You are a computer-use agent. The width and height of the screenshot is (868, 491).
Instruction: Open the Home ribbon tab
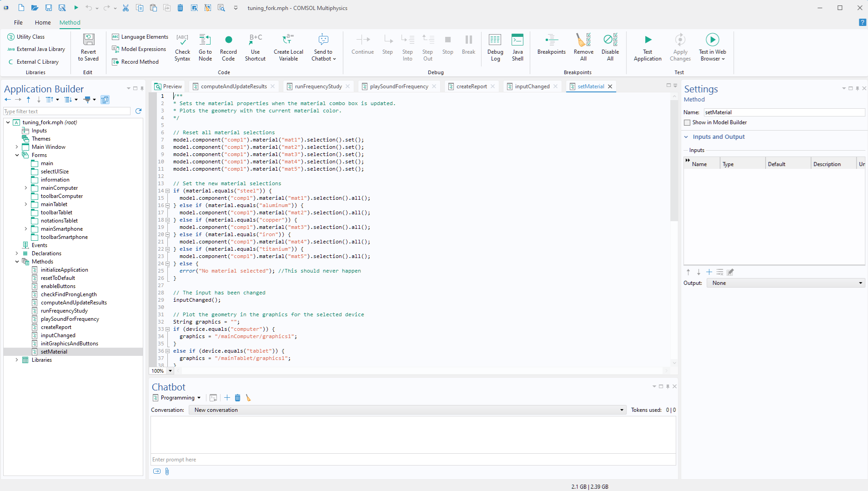(43, 22)
